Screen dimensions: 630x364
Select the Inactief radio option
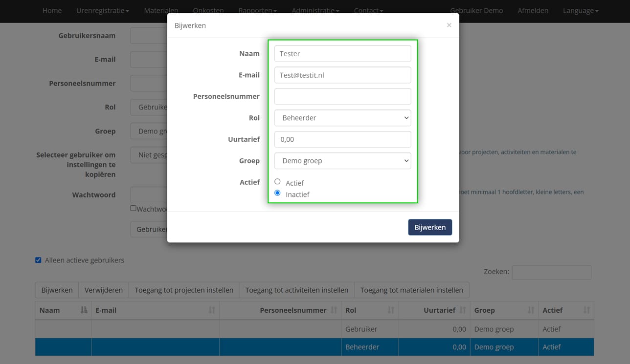point(277,193)
